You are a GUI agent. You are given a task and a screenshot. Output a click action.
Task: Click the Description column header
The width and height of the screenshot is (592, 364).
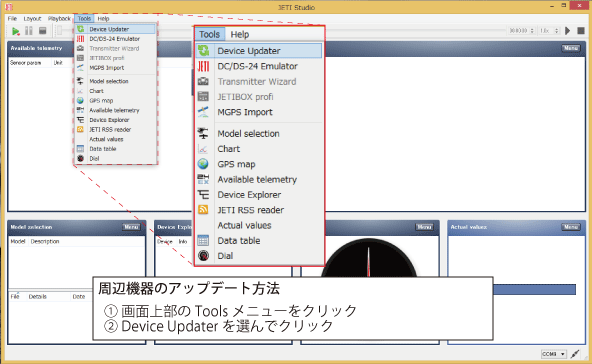(x=45, y=241)
